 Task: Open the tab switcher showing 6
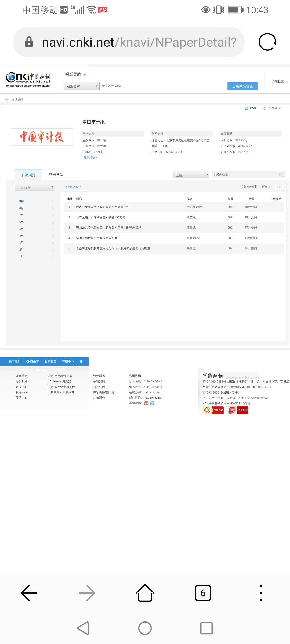click(203, 593)
